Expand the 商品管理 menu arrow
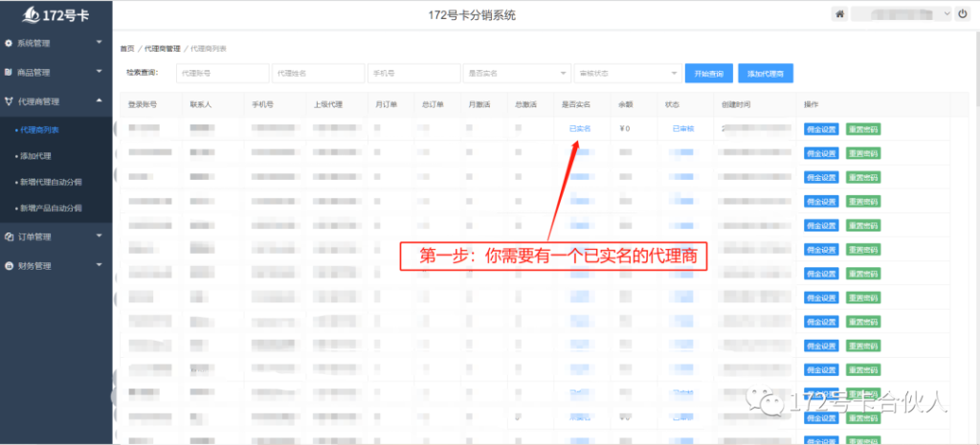Screen dimensions: 980x445 point(100,71)
